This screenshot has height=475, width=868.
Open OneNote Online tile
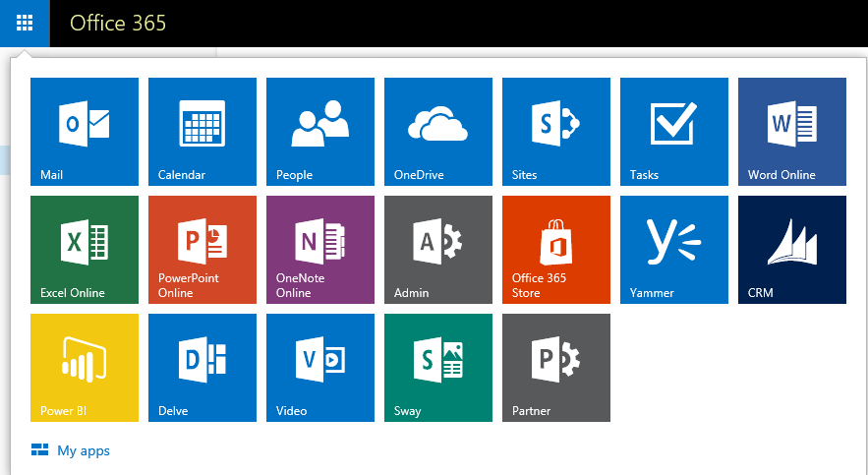click(319, 250)
